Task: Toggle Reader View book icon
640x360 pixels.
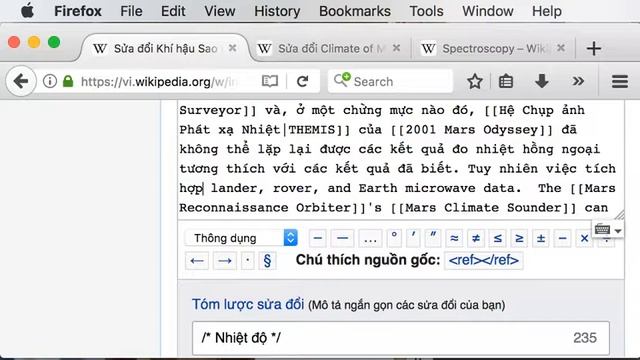Action: point(270,81)
